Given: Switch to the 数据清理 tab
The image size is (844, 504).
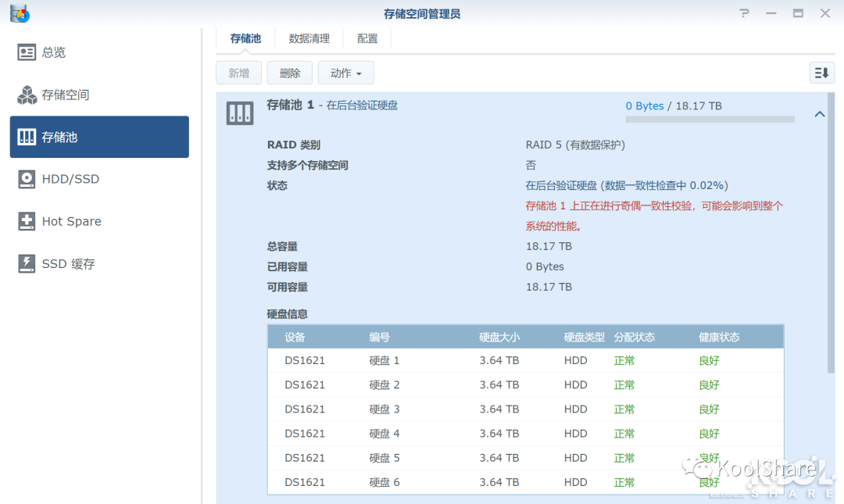Looking at the screenshot, I should tap(309, 38).
